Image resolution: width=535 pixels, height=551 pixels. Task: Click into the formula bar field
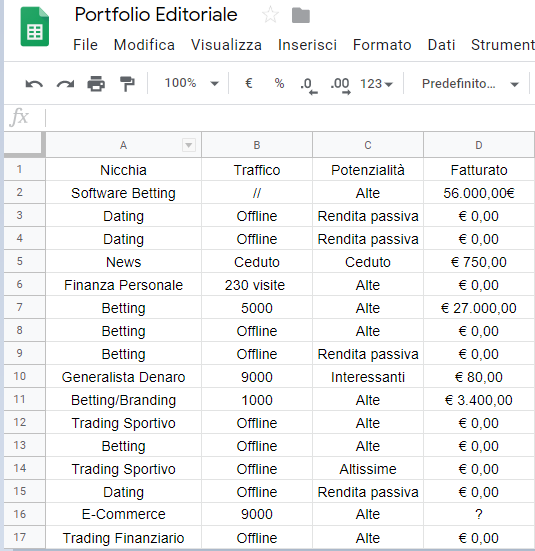click(290, 117)
